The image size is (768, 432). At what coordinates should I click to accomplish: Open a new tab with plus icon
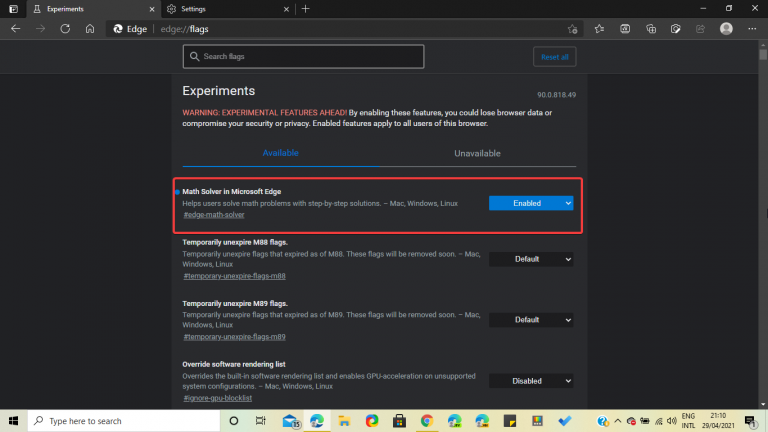(306, 9)
